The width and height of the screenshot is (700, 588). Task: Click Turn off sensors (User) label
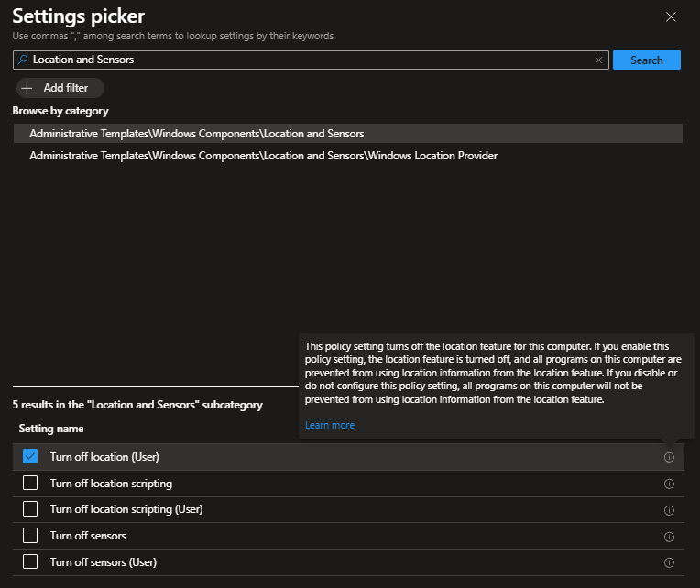104,562
